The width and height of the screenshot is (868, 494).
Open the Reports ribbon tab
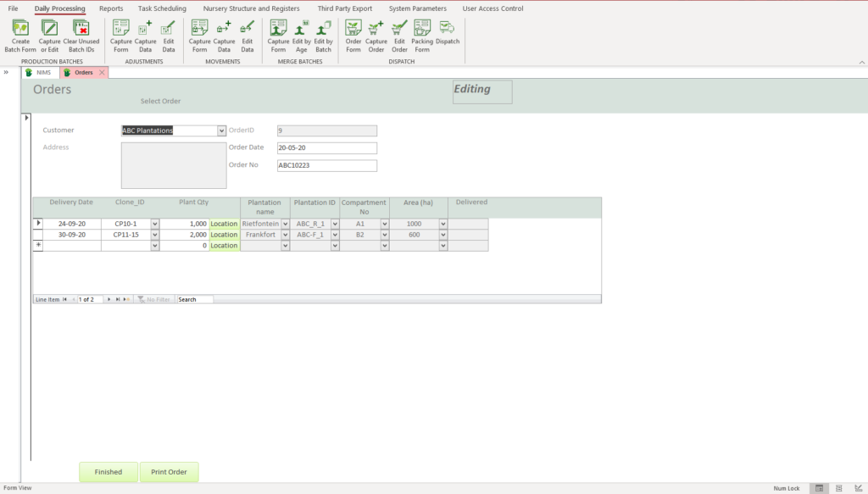[111, 8]
